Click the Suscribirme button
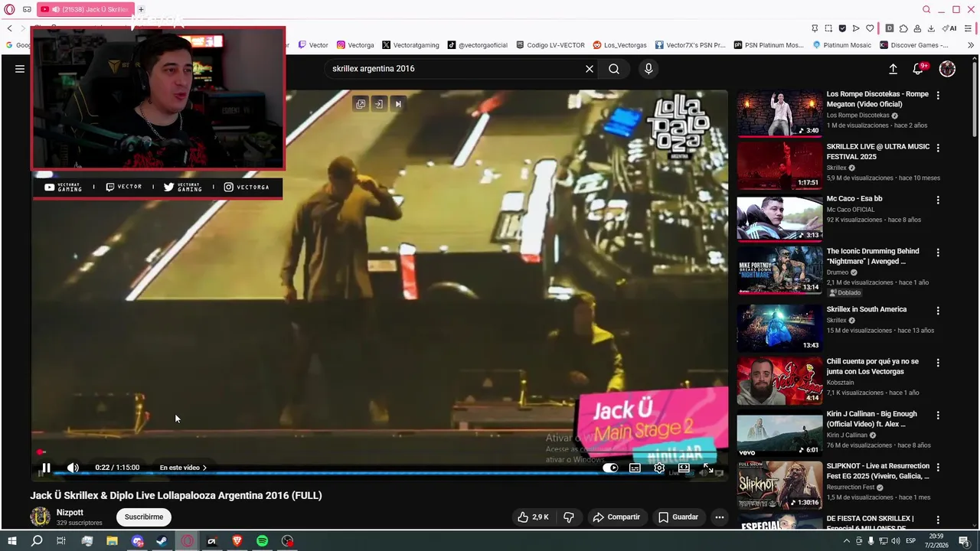Viewport: 980px width, 551px height. pyautogui.click(x=144, y=517)
